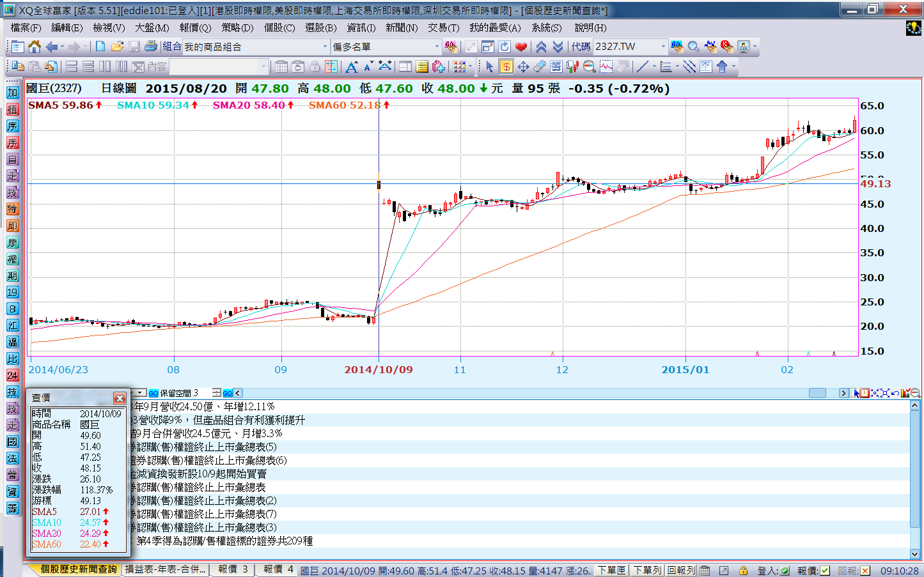Click the news headline about 減資換發新股10/9
The width and height of the screenshot is (924, 577).
tap(198, 473)
